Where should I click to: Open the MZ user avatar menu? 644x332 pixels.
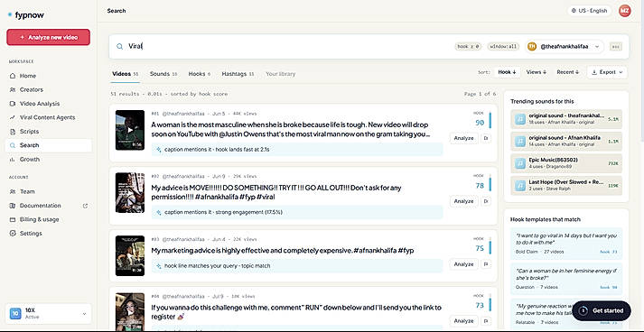pos(625,11)
